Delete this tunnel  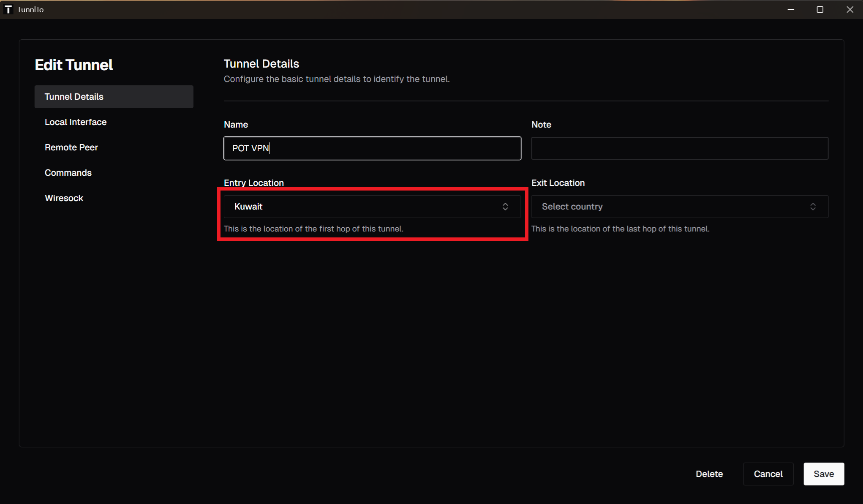(709, 474)
